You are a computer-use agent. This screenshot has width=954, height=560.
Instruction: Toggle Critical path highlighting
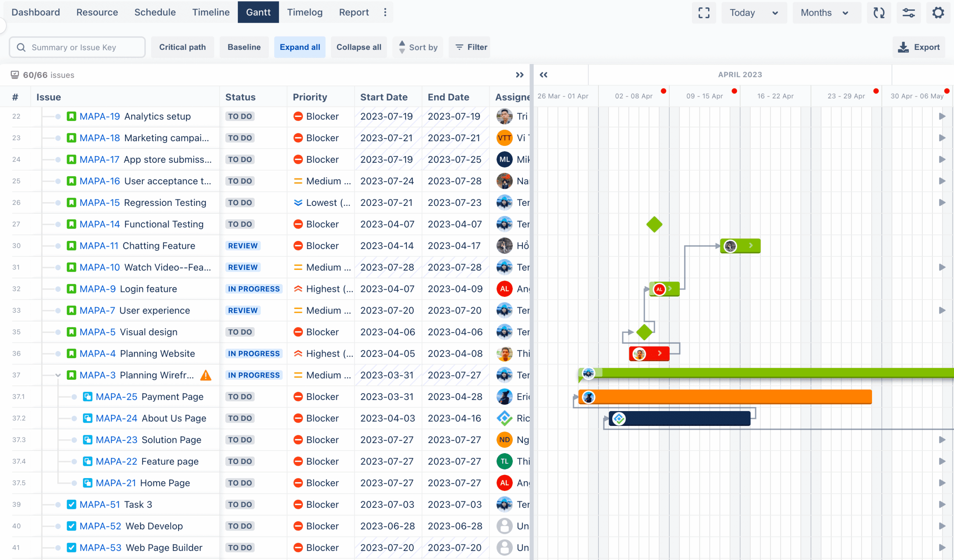(183, 47)
